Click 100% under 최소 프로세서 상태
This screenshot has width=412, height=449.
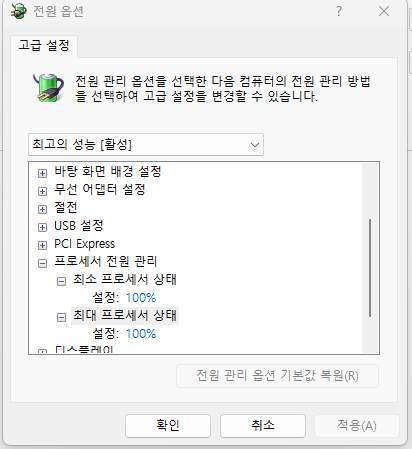click(141, 298)
